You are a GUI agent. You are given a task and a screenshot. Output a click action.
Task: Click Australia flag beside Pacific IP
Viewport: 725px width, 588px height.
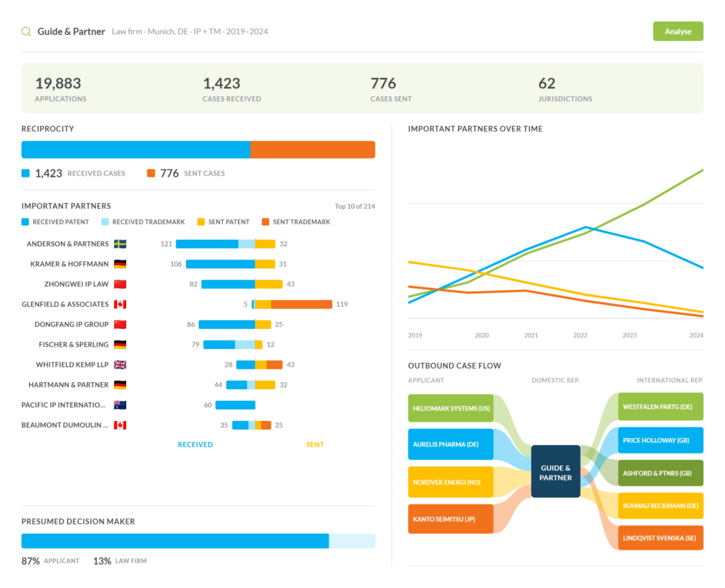(x=120, y=405)
